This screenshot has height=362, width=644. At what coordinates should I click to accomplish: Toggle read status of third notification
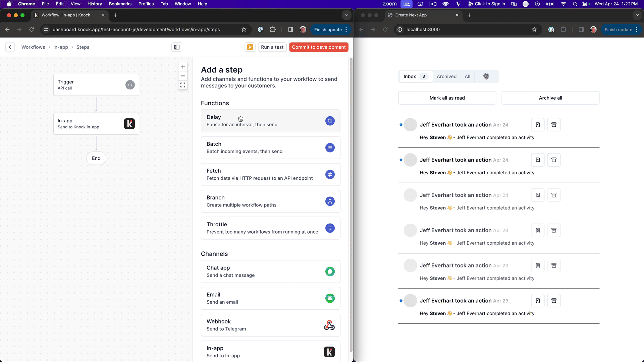[538, 195]
